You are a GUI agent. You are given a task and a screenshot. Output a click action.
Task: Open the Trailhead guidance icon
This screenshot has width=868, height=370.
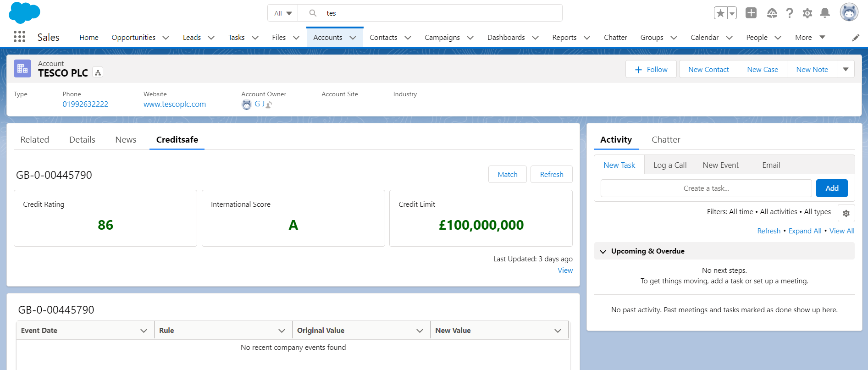tap(772, 13)
